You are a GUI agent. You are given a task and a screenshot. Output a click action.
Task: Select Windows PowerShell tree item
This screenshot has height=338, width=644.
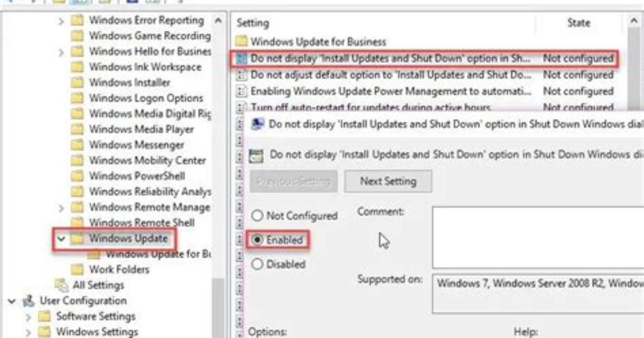click(137, 176)
